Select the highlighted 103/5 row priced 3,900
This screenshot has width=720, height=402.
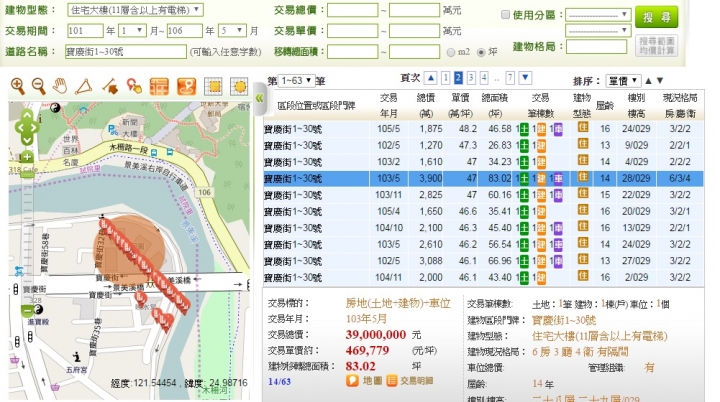click(x=483, y=179)
